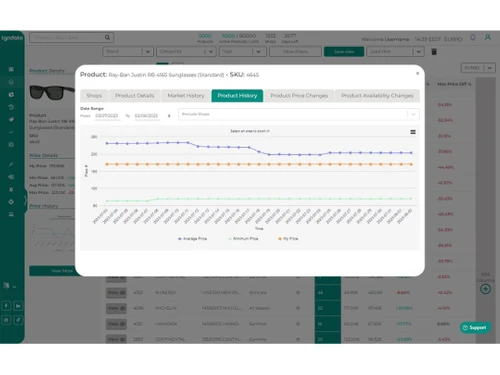
Task: Click the Max Price Diff % column header
Action: pos(454,84)
